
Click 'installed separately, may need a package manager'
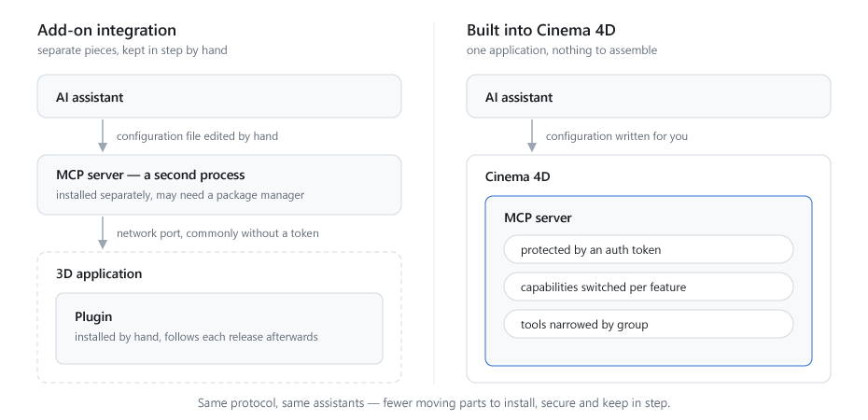click(x=180, y=195)
